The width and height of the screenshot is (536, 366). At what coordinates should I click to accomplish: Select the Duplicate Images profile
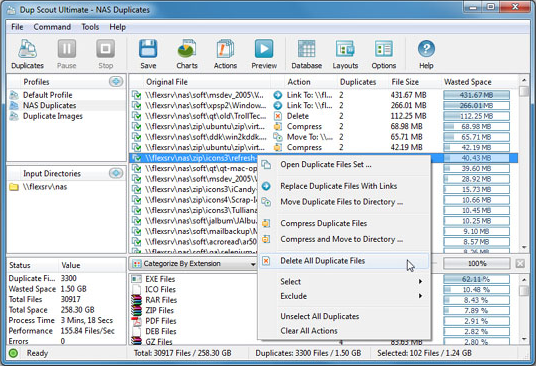(x=53, y=116)
